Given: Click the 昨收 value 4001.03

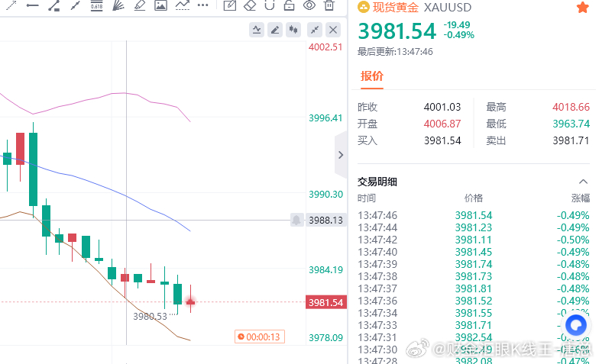Looking at the screenshot, I should (x=442, y=107).
